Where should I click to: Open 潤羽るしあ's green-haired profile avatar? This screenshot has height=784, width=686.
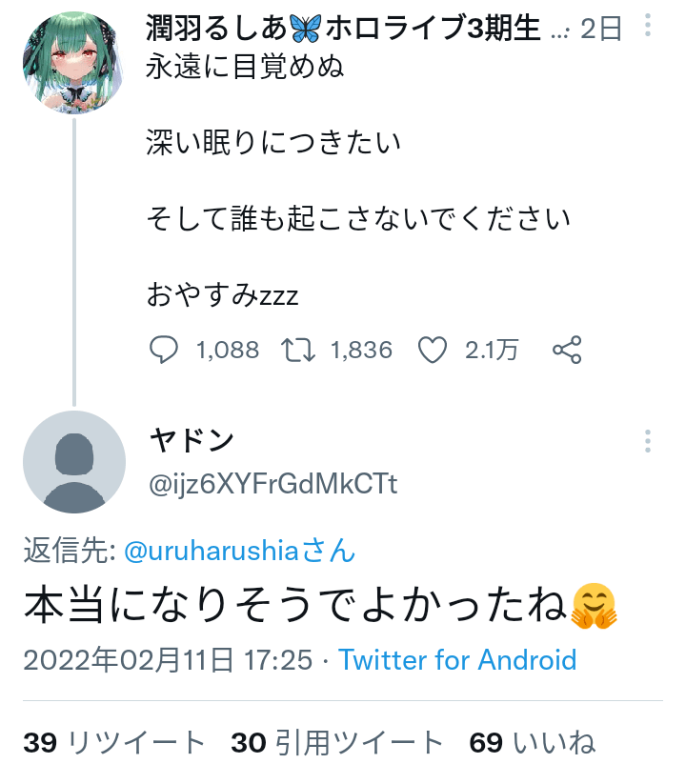73,64
